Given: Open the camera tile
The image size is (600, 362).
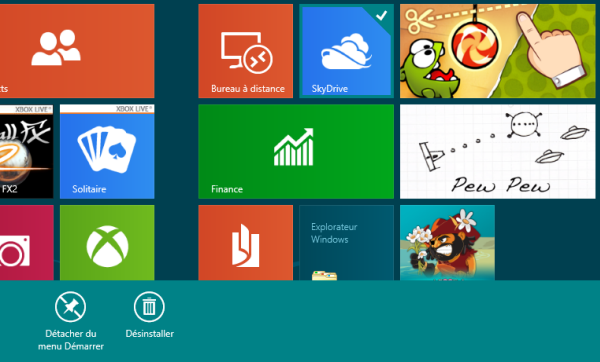Looking at the screenshot, I should point(26,243).
